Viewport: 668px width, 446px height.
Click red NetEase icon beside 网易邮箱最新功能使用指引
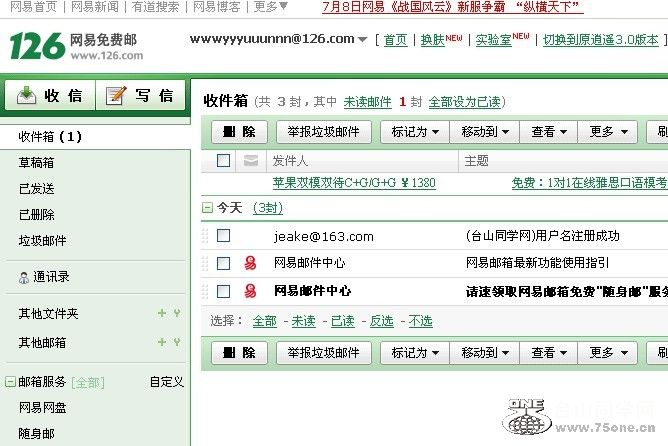tap(250, 263)
